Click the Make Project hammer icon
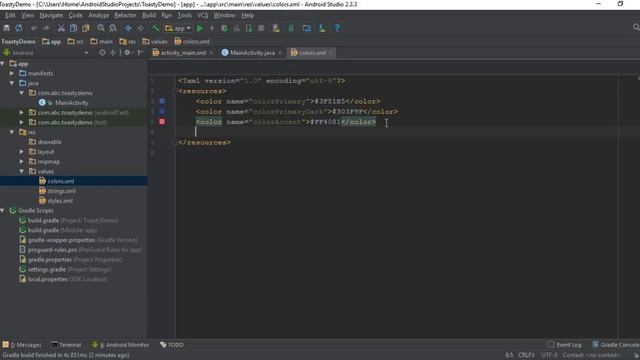The image size is (640, 360). click(x=156, y=28)
